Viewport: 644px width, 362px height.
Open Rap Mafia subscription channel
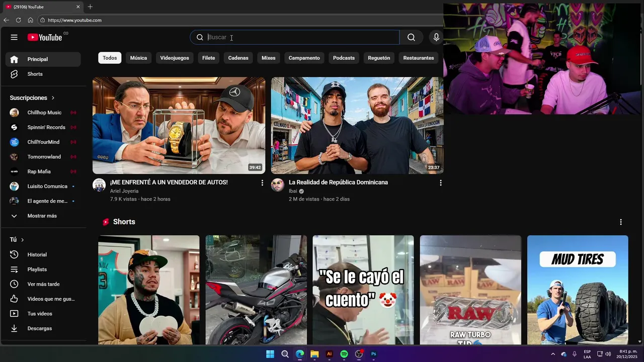coord(43,171)
